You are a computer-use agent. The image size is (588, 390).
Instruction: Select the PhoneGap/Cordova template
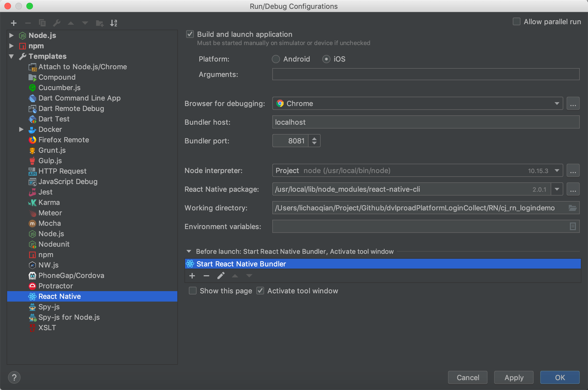(x=71, y=275)
